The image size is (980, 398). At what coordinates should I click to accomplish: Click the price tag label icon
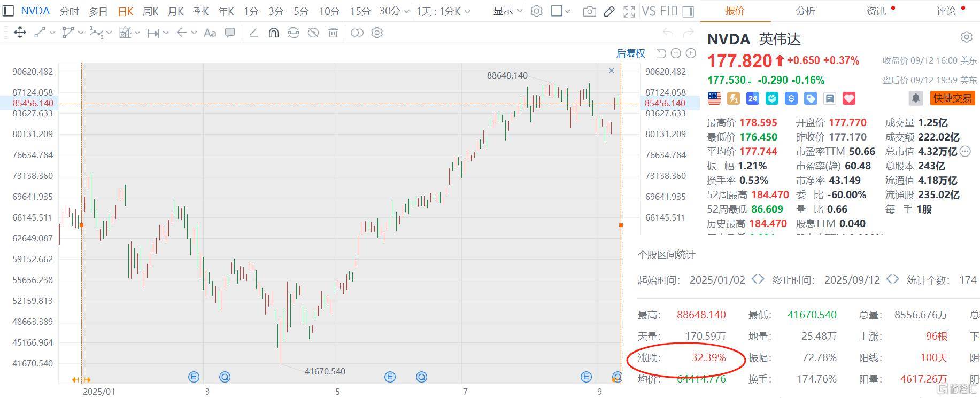pos(811,98)
